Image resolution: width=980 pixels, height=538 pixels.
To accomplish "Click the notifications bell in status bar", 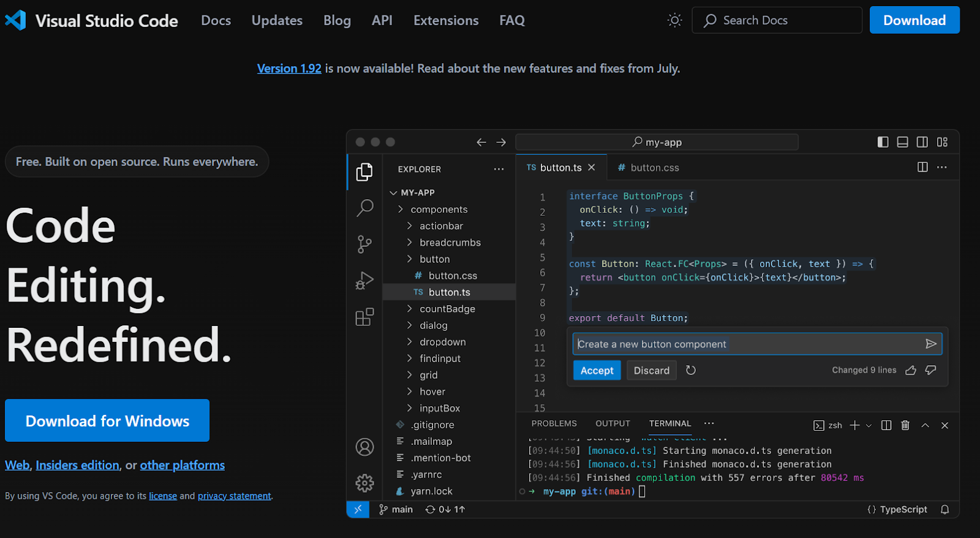I will [x=944, y=509].
